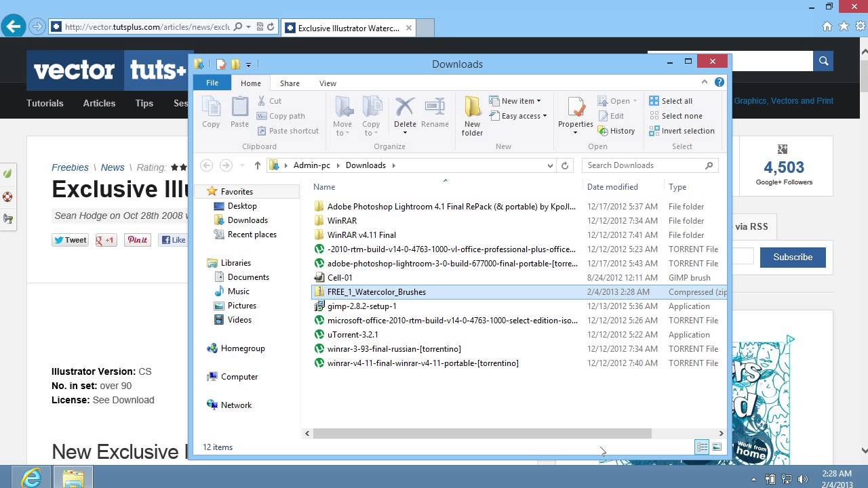868x488 pixels.
Task: Click the Tips link in site navigation
Action: tap(144, 103)
